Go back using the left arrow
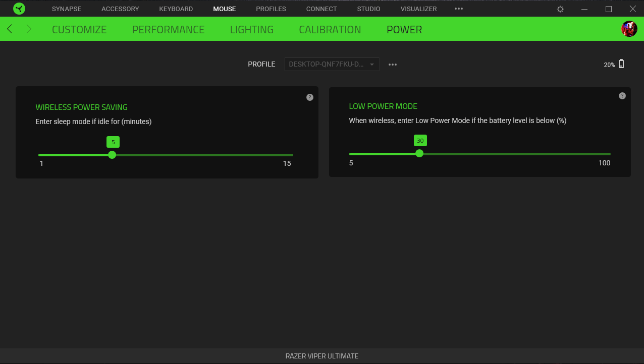Image resolution: width=644 pixels, height=364 pixels. (x=10, y=29)
